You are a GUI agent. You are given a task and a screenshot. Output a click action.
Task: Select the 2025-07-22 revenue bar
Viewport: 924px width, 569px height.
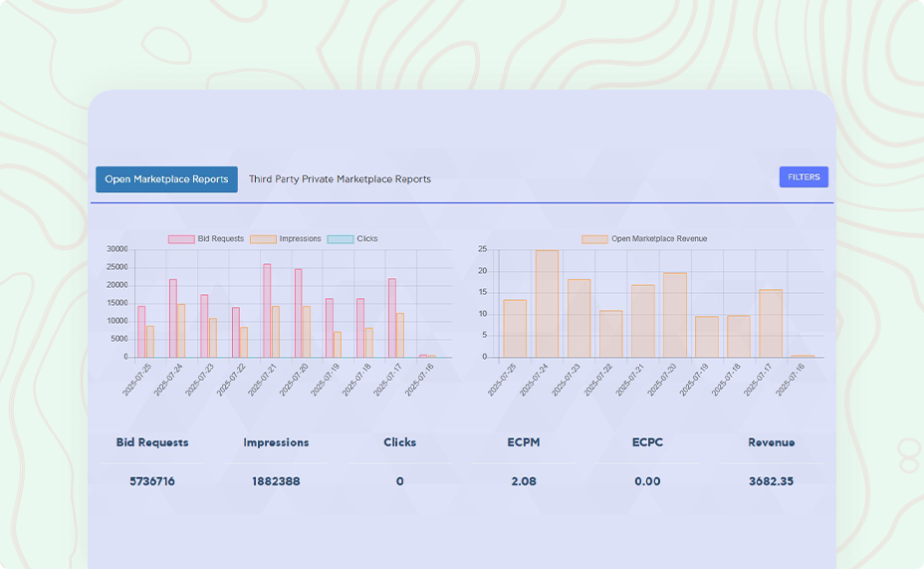click(611, 334)
